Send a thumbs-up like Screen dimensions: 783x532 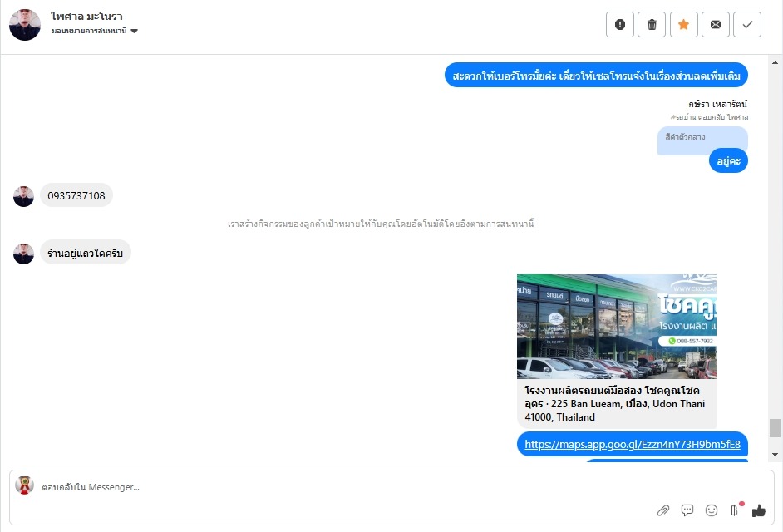pos(759,510)
